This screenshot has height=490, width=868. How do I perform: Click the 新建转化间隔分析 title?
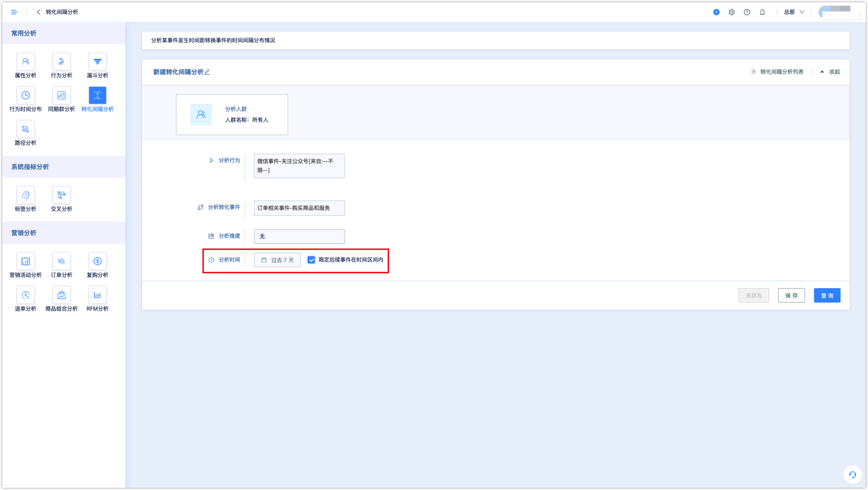(178, 72)
